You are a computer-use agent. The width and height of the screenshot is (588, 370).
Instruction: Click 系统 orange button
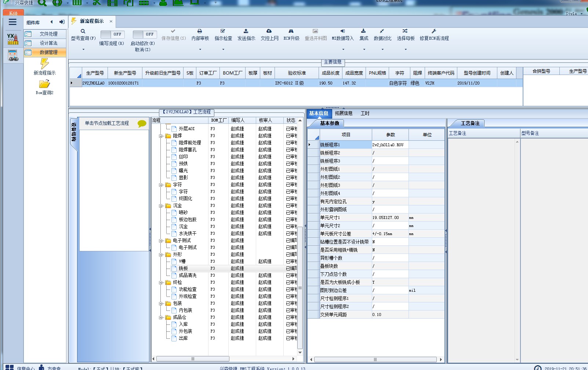click(x=13, y=13)
